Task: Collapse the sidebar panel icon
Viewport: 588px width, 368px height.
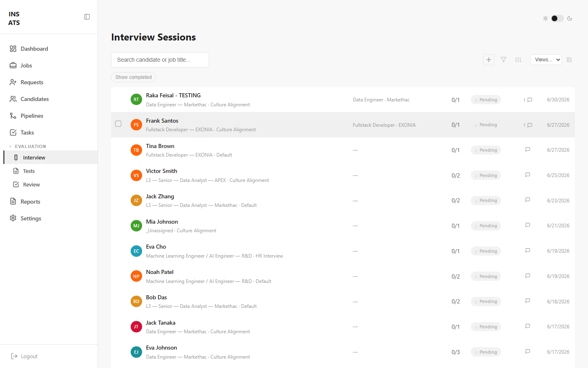Action: pos(87,17)
